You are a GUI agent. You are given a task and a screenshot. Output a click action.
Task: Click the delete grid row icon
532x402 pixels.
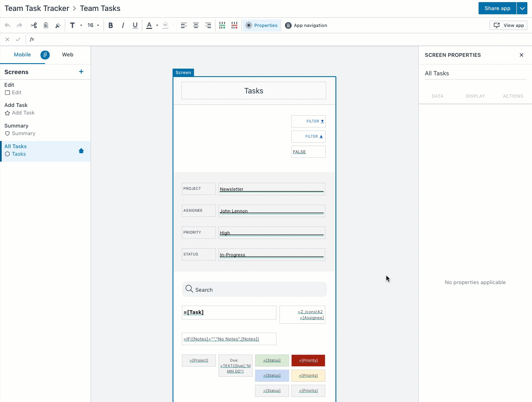(234, 25)
